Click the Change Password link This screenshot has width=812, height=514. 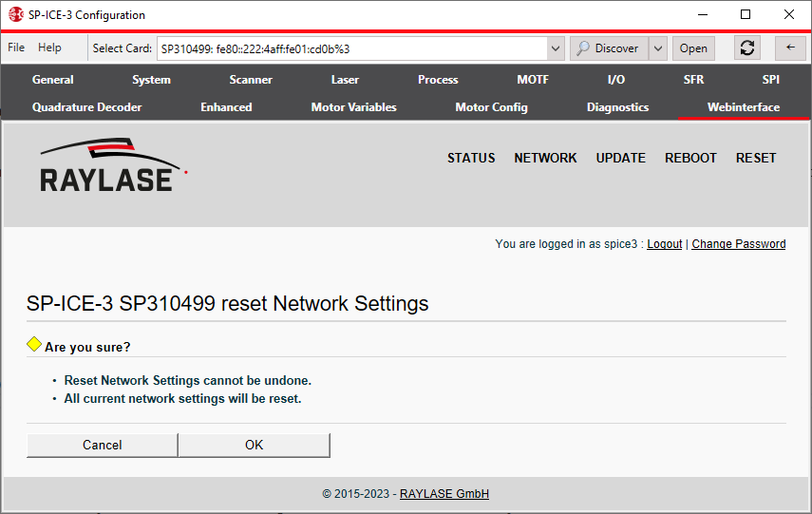click(739, 244)
